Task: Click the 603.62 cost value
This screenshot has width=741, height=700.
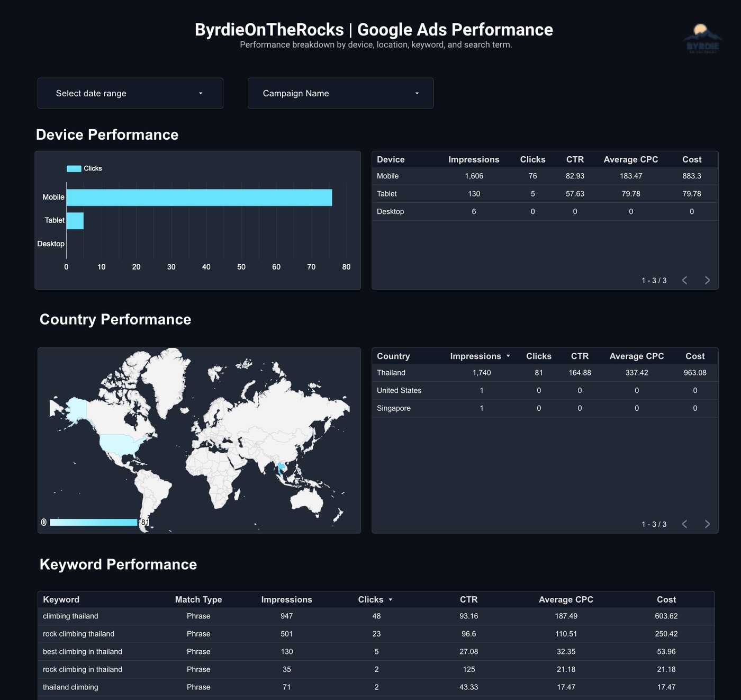Action: coord(666,616)
